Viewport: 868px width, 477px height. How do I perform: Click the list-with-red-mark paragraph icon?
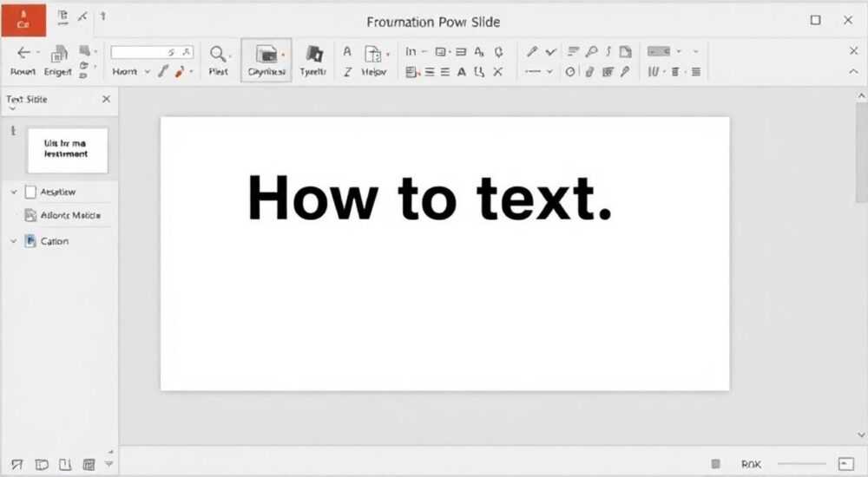point(412,72)
